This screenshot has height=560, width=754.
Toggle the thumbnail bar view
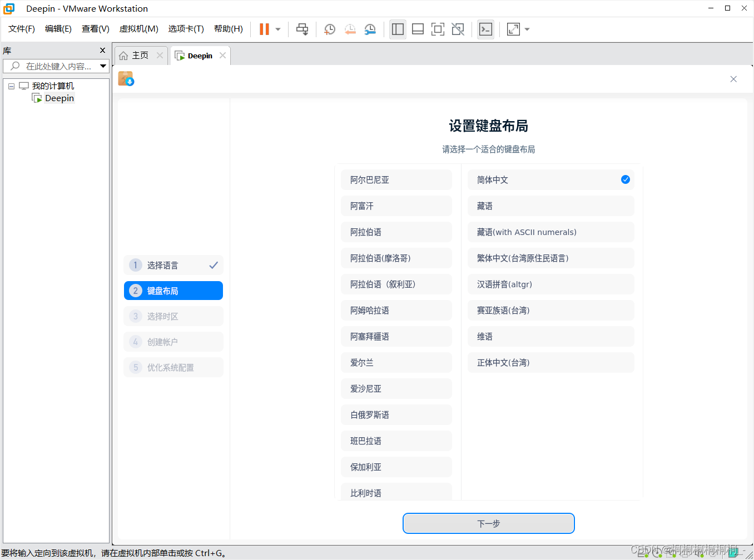click(418, 29)
